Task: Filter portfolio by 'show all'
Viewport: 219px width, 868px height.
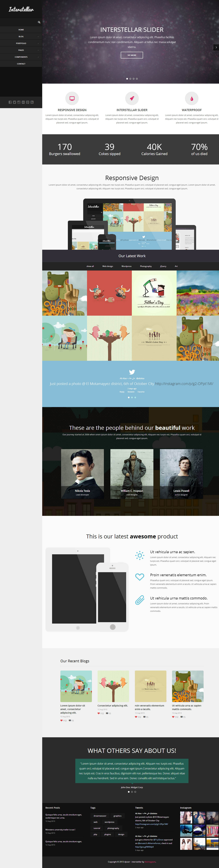Action: point(90,266)
